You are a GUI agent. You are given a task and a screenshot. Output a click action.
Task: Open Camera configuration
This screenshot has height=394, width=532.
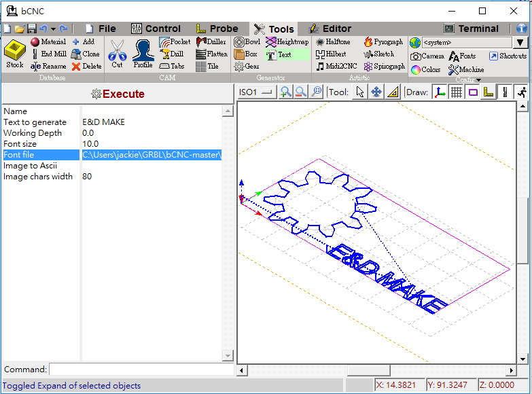[x=427, y=56]
